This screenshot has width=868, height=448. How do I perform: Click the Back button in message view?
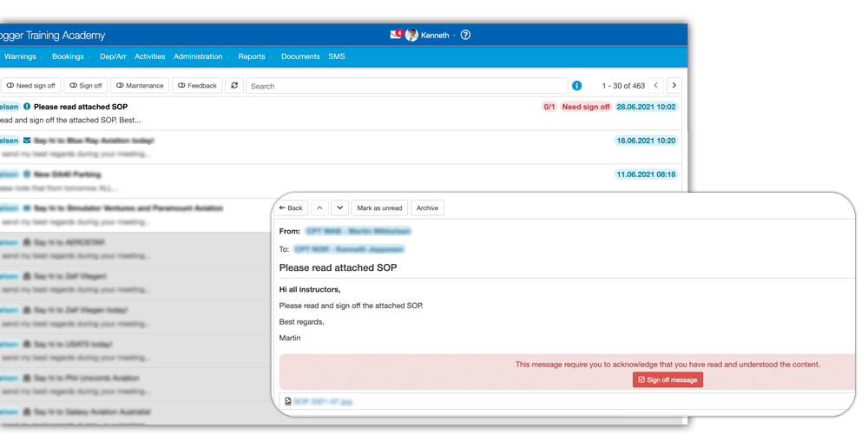coord(291,208)
